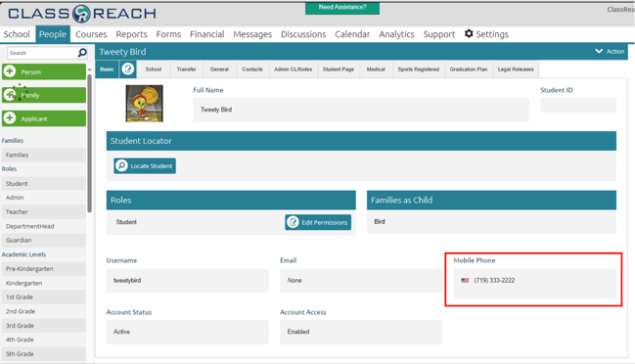Select 1st Grade academic level
The image size is (635, 364).
pyautogui.click(x=44, y=296)
